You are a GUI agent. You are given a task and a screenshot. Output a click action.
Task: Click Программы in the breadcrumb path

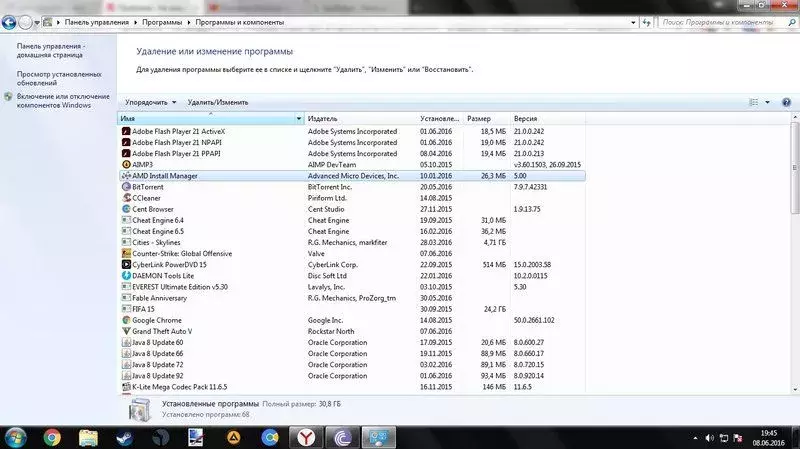tap(162, 22)
